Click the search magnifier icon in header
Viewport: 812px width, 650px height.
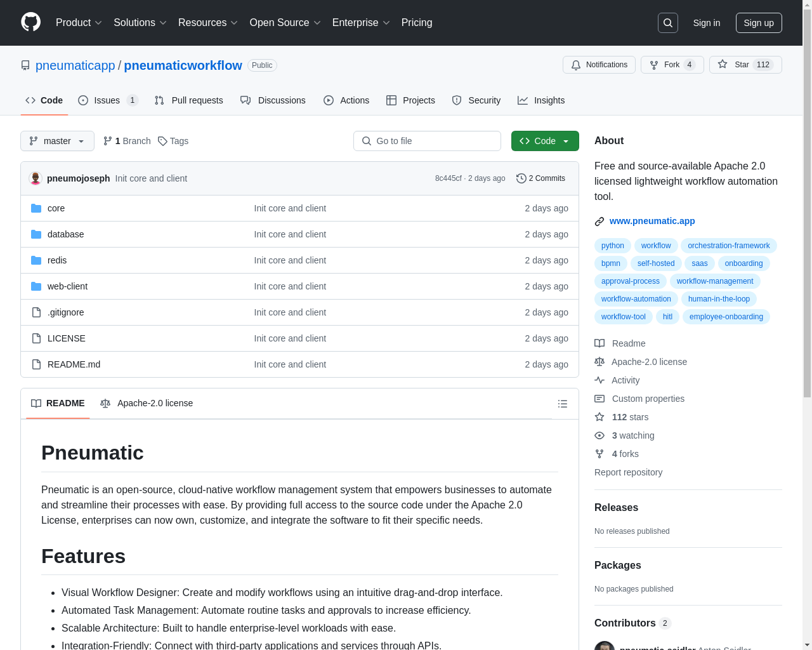(x=668, y=23)
